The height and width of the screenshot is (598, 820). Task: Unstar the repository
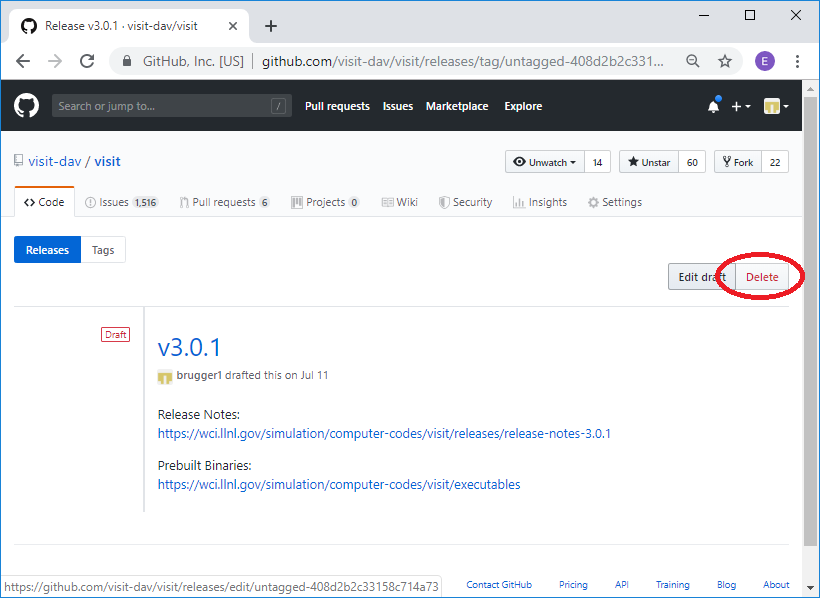tap(649, 162)
